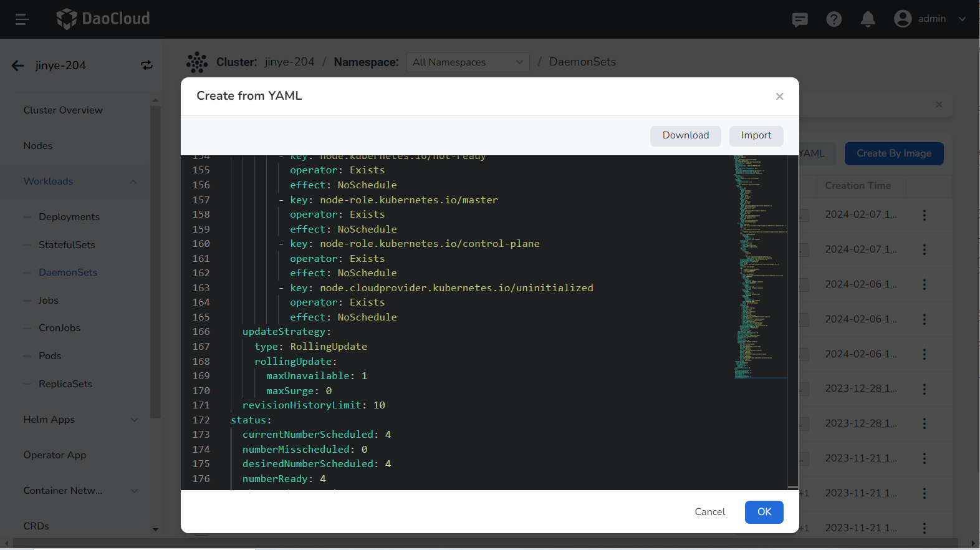The height and width of the screenshot is (550, 980).
Task: Click the admin user avatar icon
Action: click(902, 19)
